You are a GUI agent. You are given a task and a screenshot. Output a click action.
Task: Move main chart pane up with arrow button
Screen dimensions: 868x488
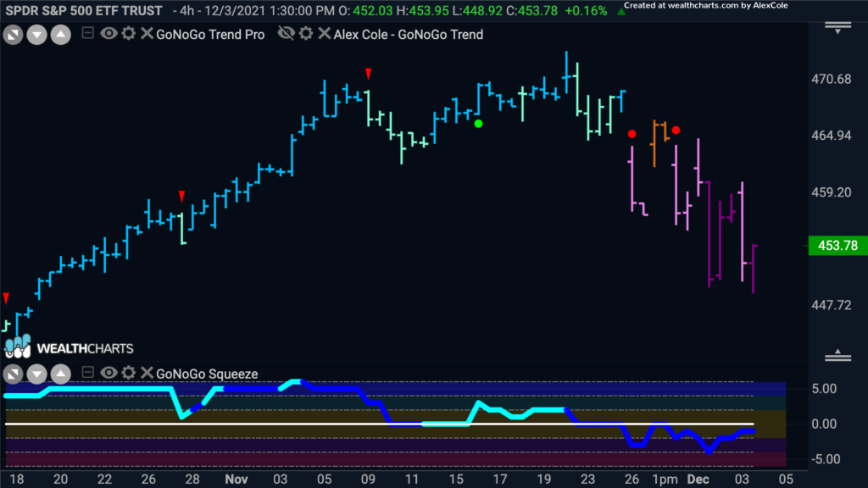click(x=61, y=36)
